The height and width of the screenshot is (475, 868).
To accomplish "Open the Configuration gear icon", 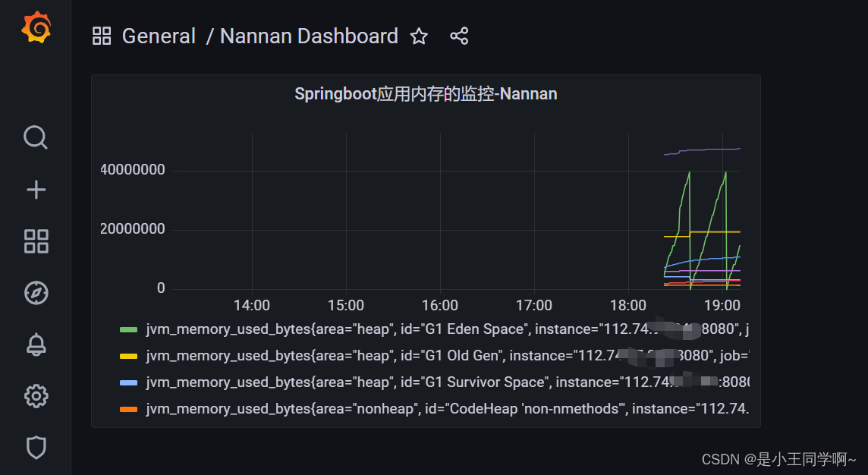I will pos(36,396).
